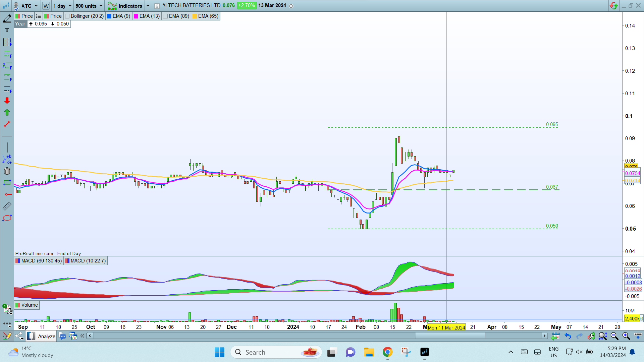Click the Analyze button
Image resolution: width=644 pixels, height=362 pixels.
pyautogui.click(x=42, y=336)
